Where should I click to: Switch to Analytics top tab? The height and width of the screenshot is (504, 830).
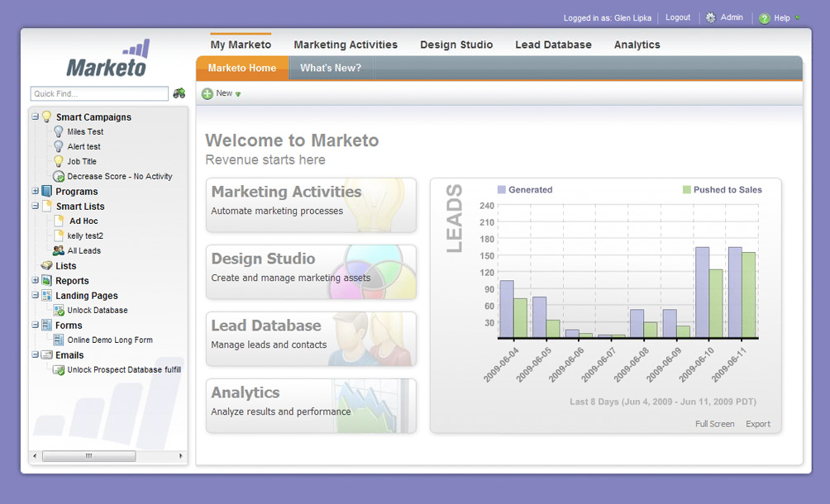[x=637, y=45]
